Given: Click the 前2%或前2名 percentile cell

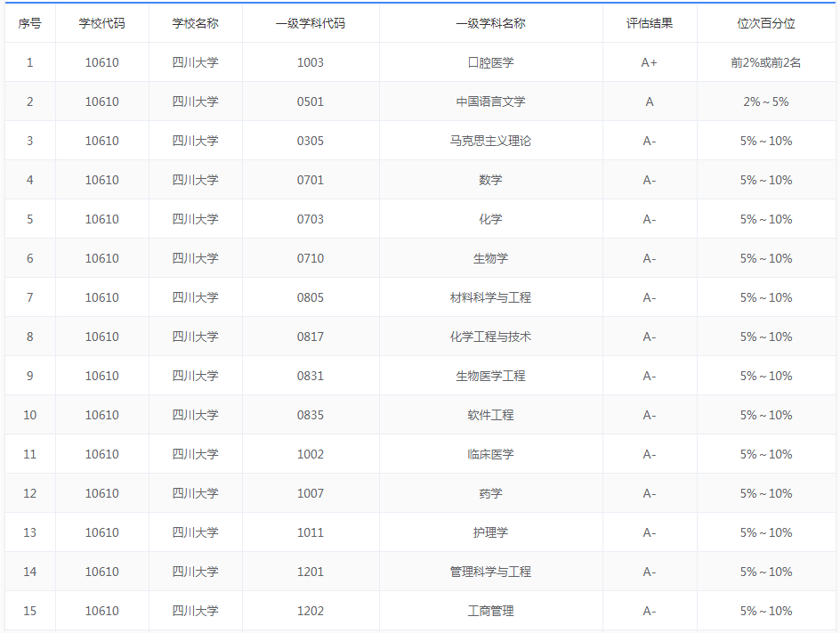Looking at the screenshot, I should (766, 62).
